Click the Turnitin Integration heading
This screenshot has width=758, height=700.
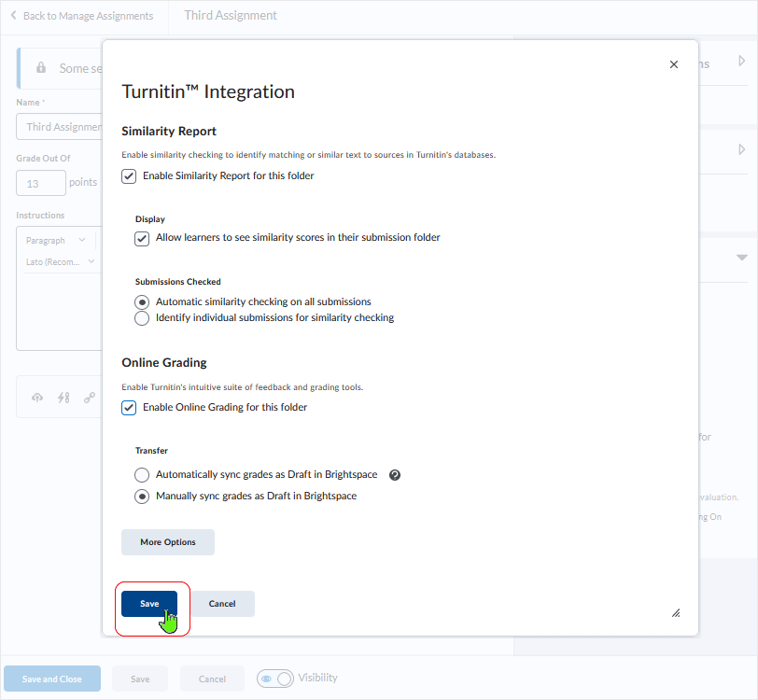point(208,91)
